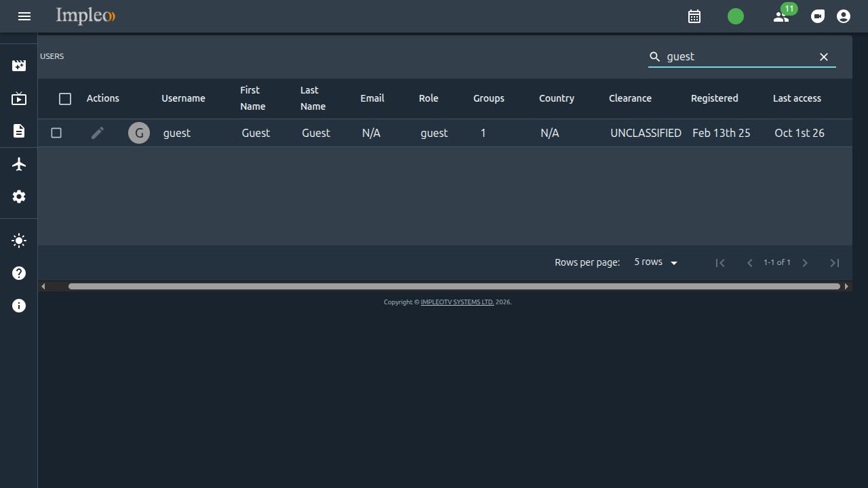
Task: Open online users icon with badge 11
Action: pos(783,16)
